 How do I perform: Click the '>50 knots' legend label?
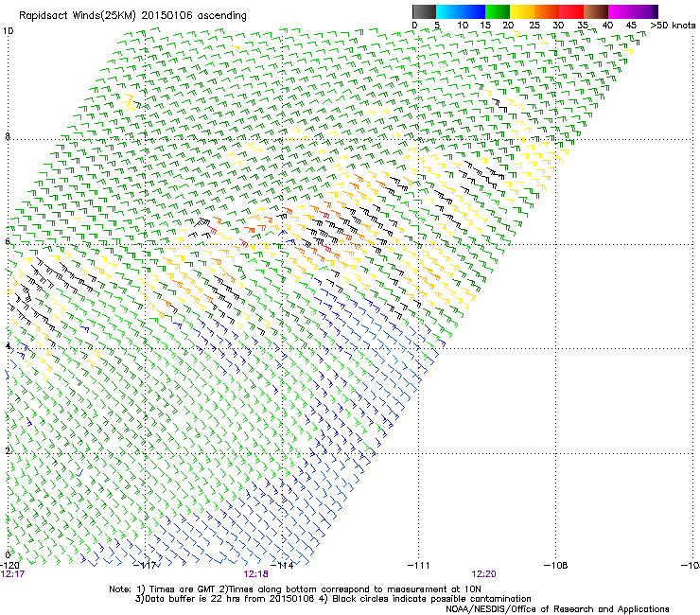click(673, 26)
